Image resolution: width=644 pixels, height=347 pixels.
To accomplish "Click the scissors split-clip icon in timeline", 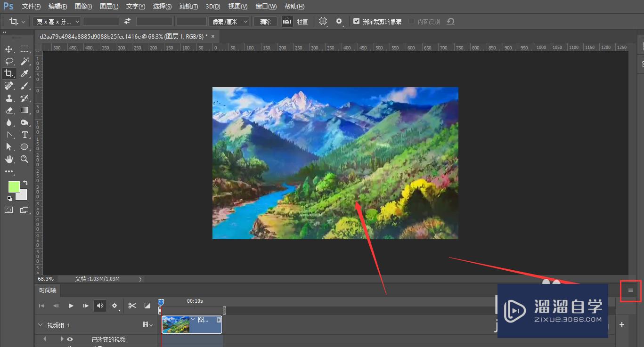I will 132,306.
